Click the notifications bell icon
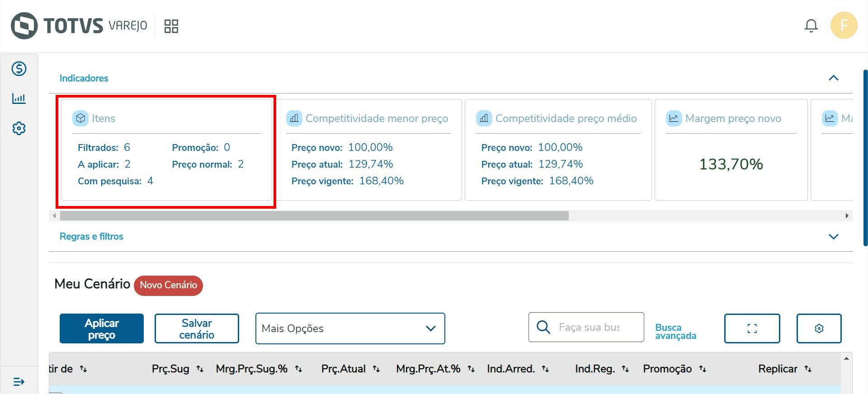868x394 pixels. 811,26
